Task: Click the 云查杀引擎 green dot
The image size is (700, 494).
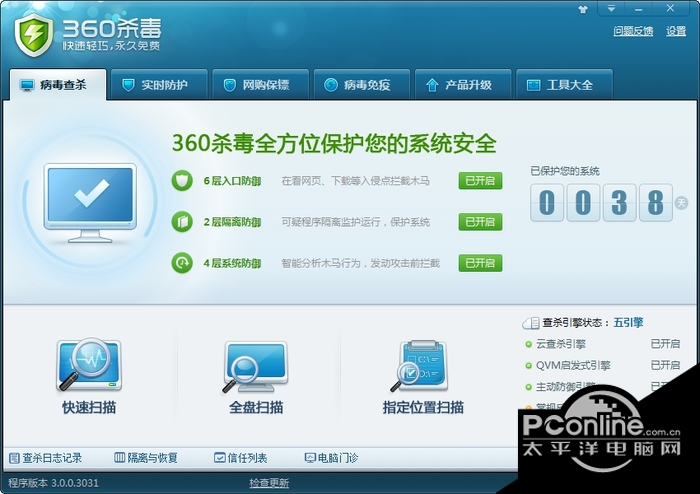Action: (x=529, y=344)
